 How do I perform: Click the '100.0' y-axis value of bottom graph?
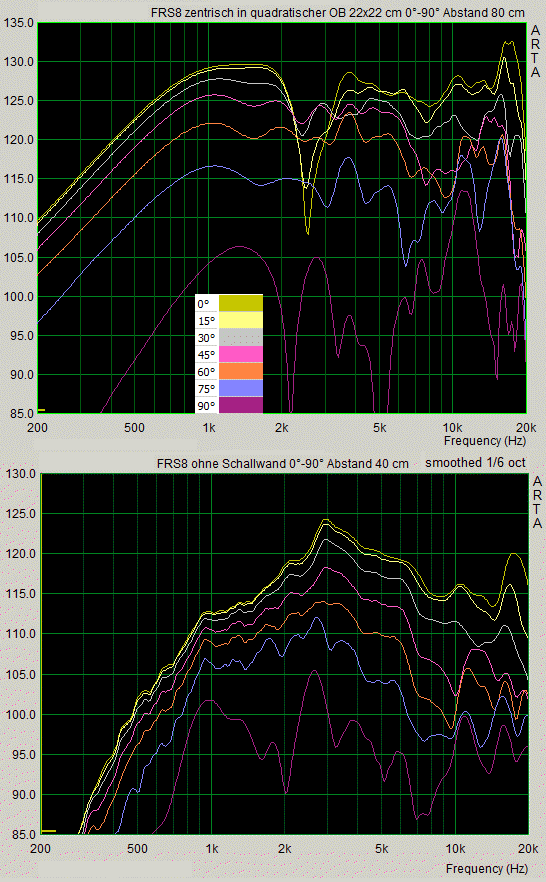pos(21,715)
